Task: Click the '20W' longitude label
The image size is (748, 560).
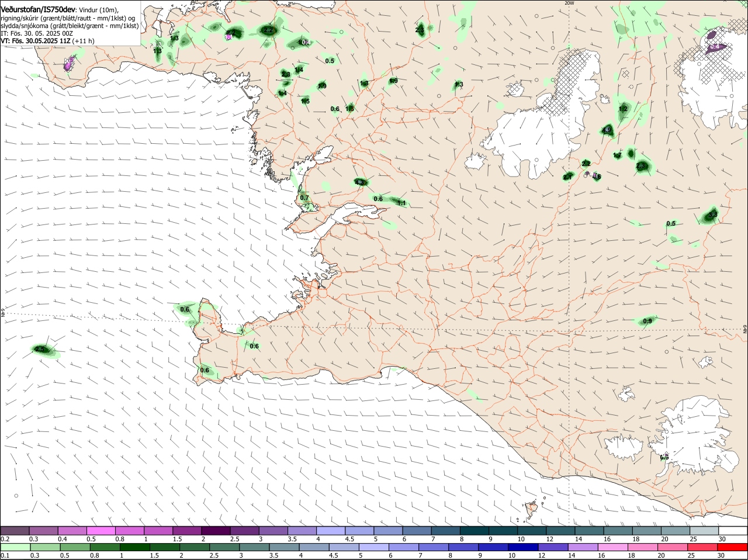Action: [x=569, y=3]
